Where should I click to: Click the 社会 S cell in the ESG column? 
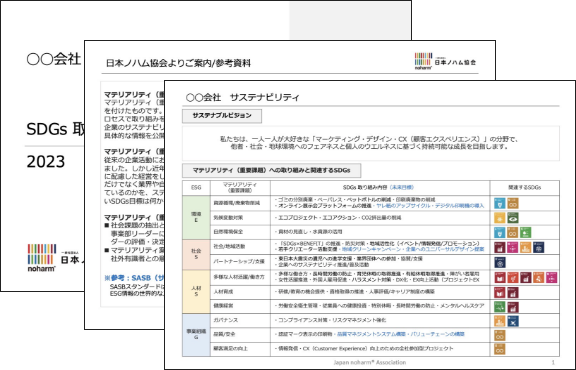[196, 255]
